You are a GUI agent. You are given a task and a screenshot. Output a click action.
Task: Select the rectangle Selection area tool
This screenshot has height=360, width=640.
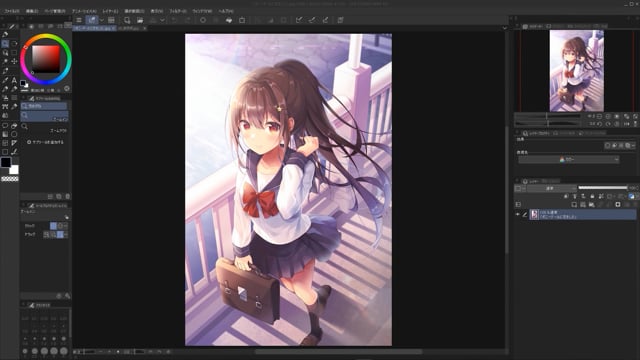click(x=14, y=52)
